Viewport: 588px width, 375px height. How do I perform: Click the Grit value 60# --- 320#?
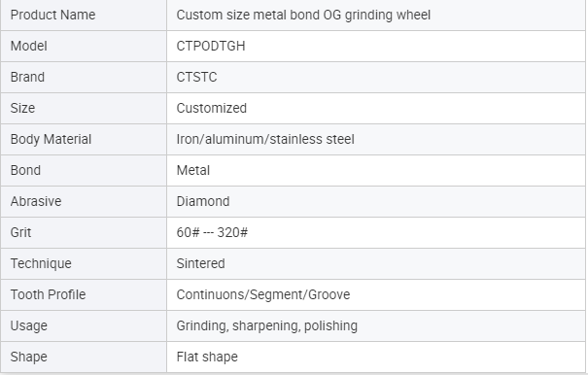click(x=212, y=232)
